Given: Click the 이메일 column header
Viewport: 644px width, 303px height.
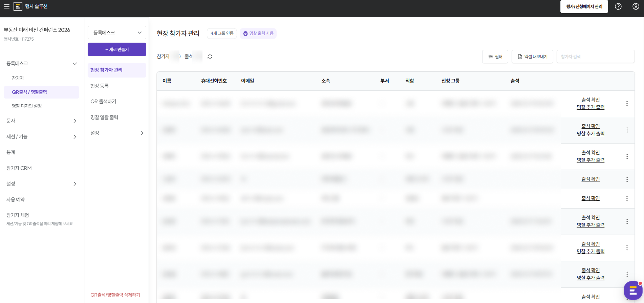Looking at the screenshot, I should 248,81.
